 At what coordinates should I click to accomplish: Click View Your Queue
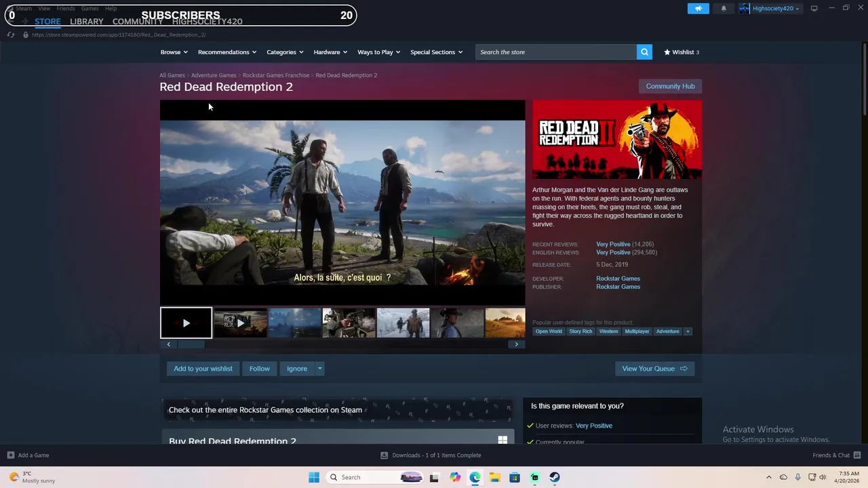click(654, 369)
